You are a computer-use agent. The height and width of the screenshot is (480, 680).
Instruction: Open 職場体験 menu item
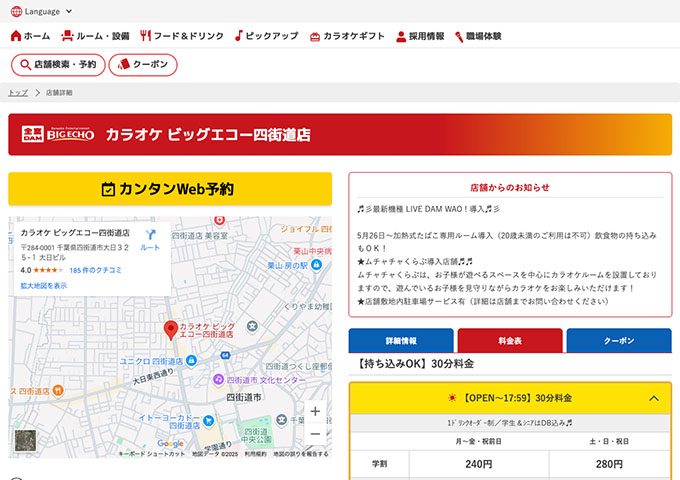(478, 36)
